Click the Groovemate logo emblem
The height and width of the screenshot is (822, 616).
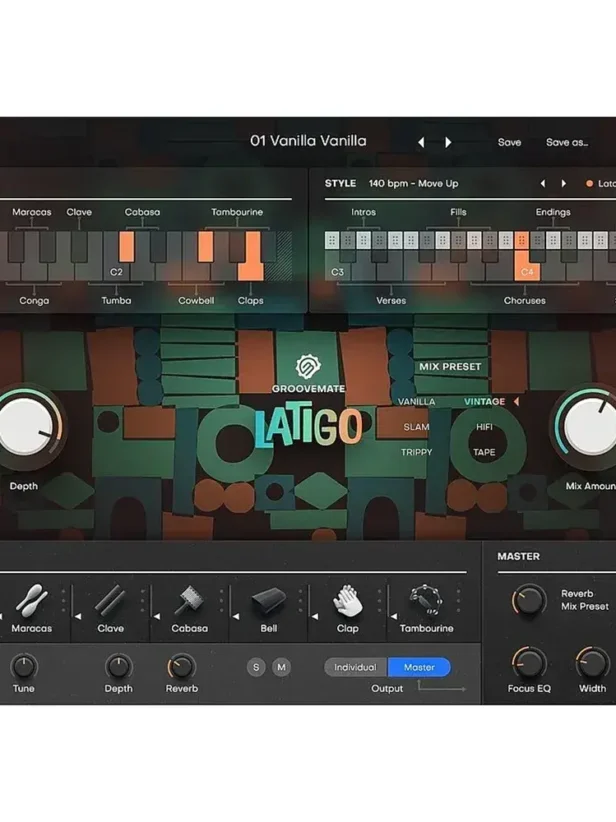(x=308, y=366)
